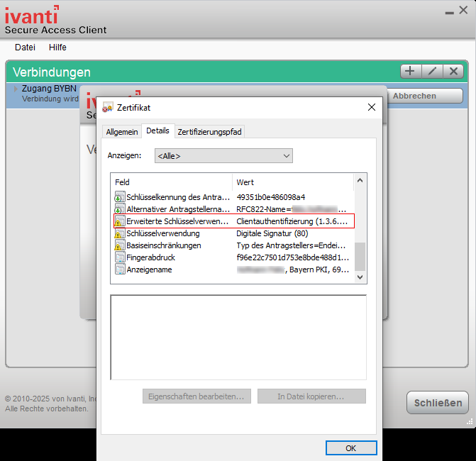Click the Zugang BYBN connection name

pyautogui.click(x=49, y=89)
